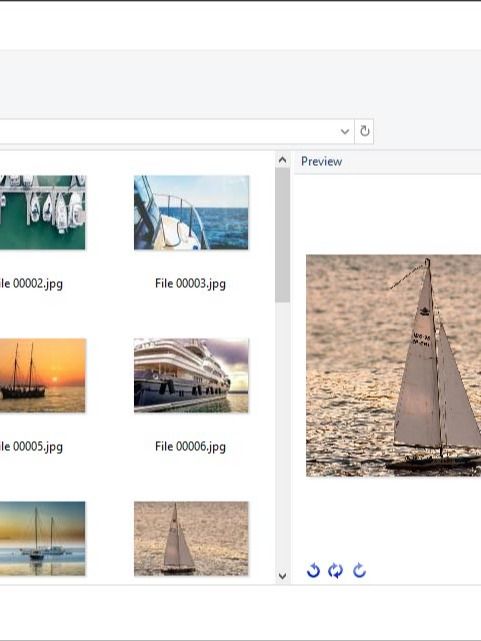The image size is (481, 641).
Task: Click the scroll down arrow in file list
Action: point(282,576)
